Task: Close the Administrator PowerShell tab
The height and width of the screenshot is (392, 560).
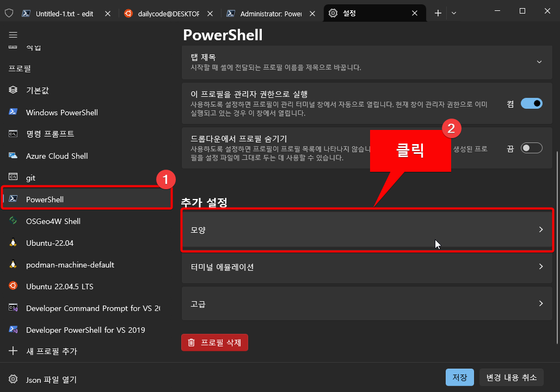Action: pos(312,14)
